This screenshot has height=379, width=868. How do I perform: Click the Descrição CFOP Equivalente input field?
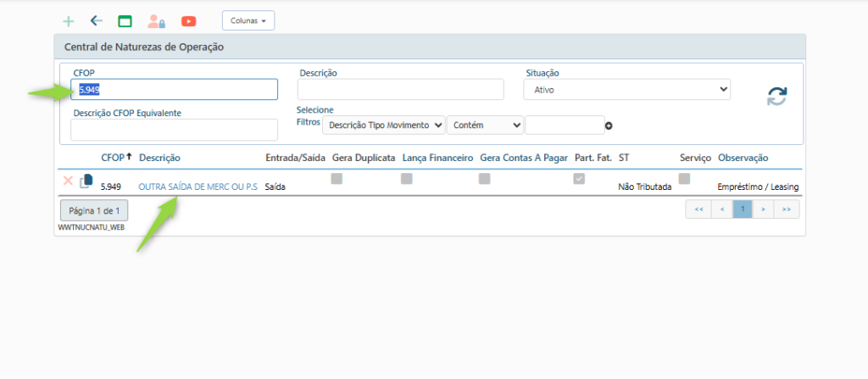coord(174,130)
